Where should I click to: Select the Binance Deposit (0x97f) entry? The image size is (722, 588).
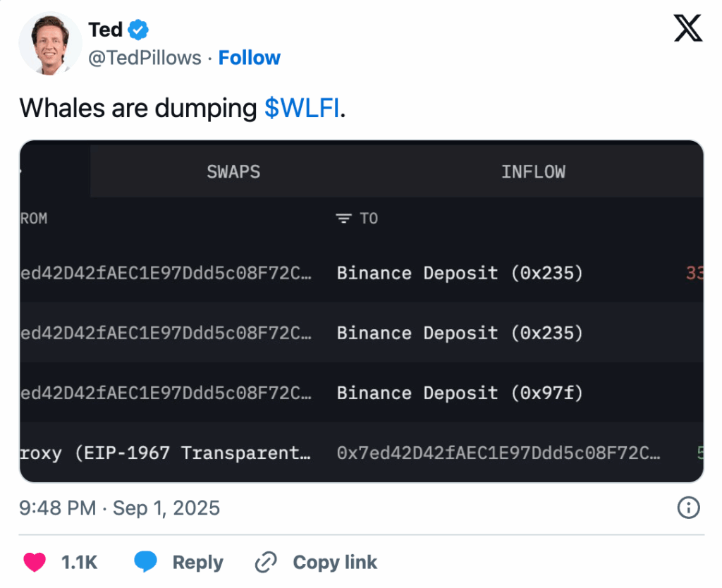coord(460,393)
